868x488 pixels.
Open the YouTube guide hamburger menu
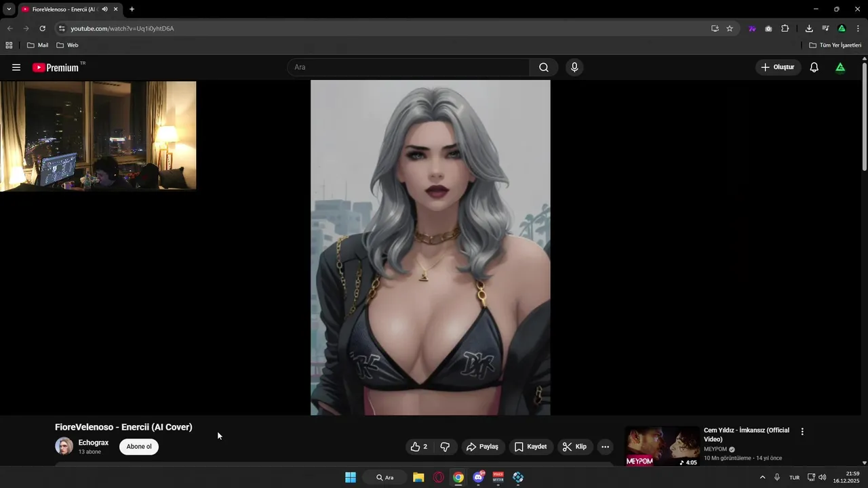(x=16, y=67)
